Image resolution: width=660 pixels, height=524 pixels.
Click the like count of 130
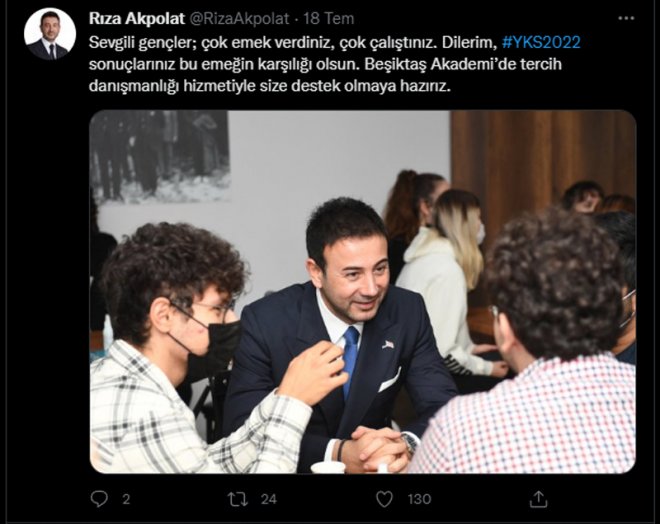[x=419, y=499]
